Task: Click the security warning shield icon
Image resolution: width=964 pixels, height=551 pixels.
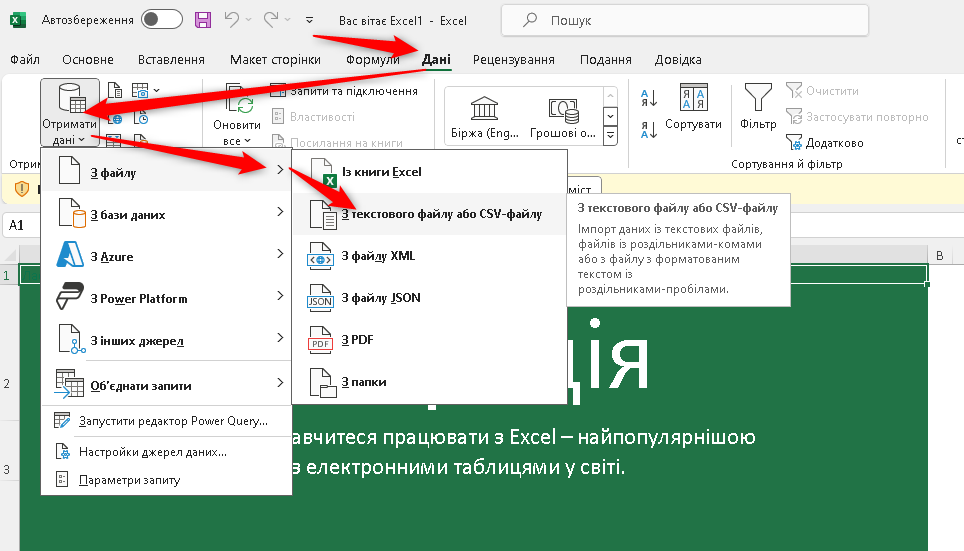Action: [22, 189]
